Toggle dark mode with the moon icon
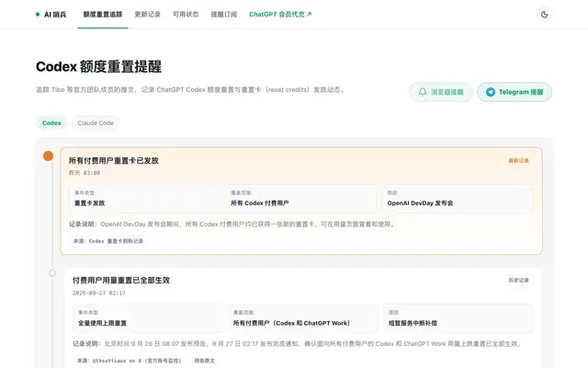The image size is (588, 368). tap(544, 15)
